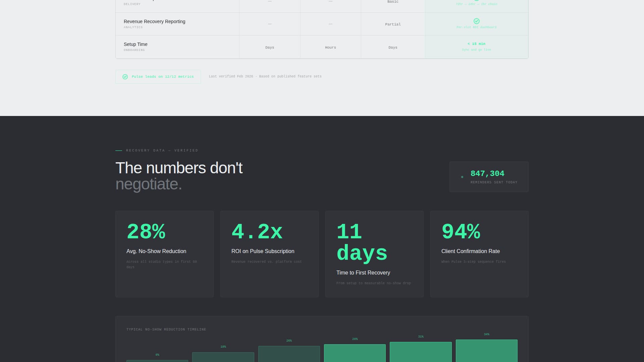Click the checkmark icon in Pulse leads badge
The width and height of the screenshot is (644, 362).
(125, 77)
